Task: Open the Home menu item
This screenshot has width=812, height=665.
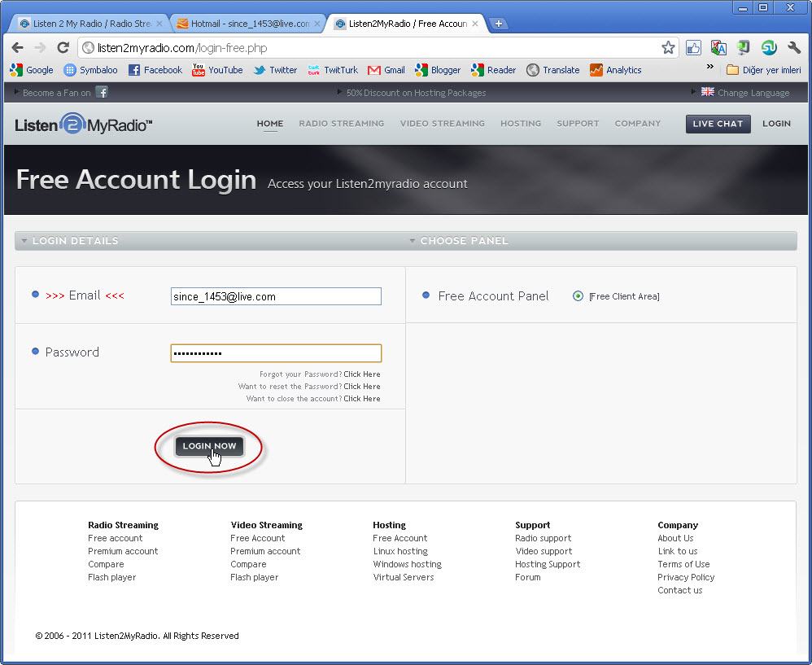Action: [x=270, y=123]
